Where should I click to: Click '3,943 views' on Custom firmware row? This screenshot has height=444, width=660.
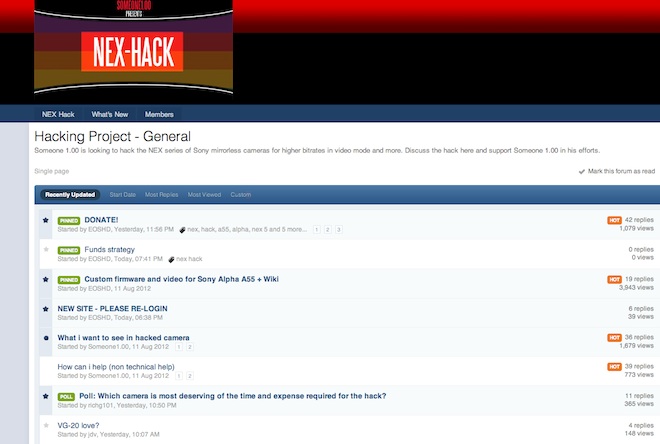click(636, 288)
